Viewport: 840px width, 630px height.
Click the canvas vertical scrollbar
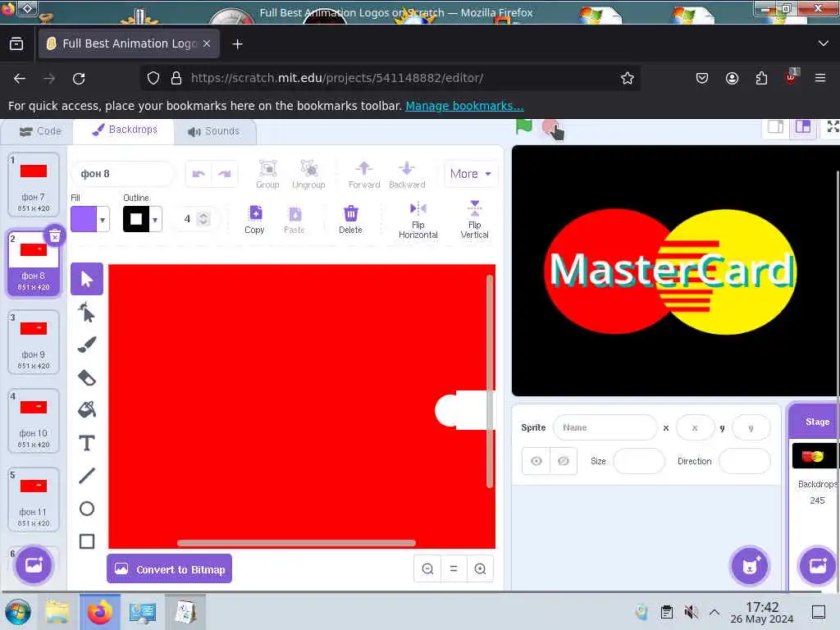pos(490,381)
